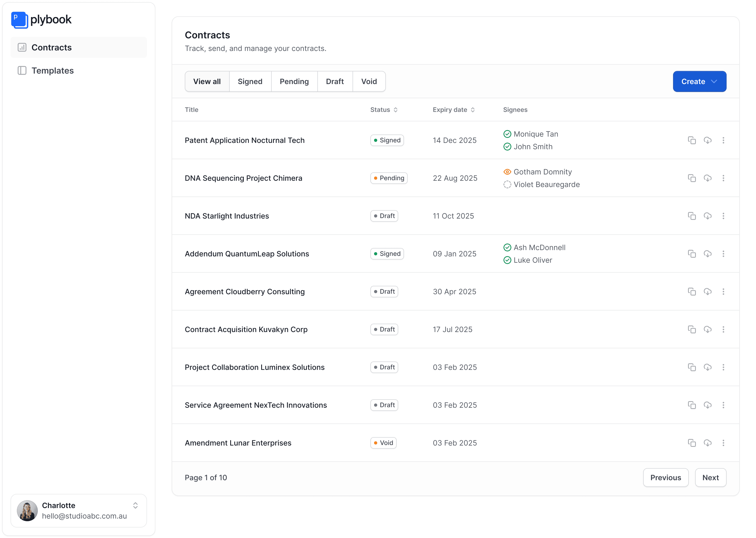Click the eye icon beside Gotham Domnity
The height and width of the screenshot is (538, 756).
pos(507,172)
